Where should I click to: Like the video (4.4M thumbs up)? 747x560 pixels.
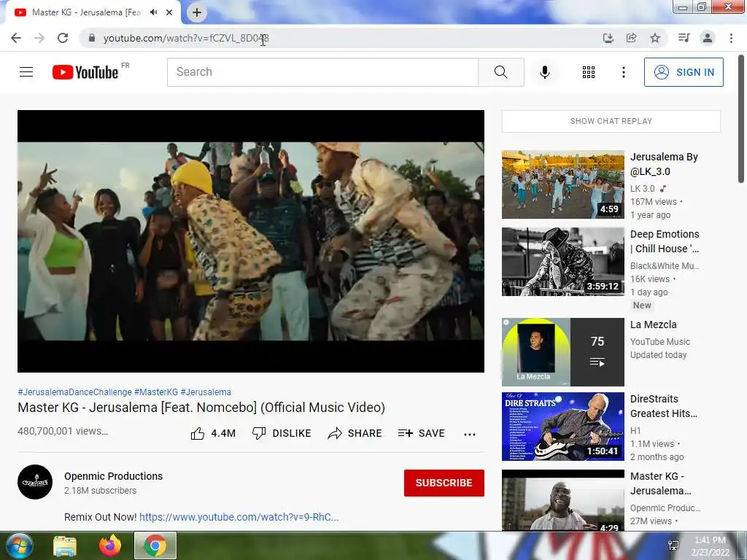213,433
